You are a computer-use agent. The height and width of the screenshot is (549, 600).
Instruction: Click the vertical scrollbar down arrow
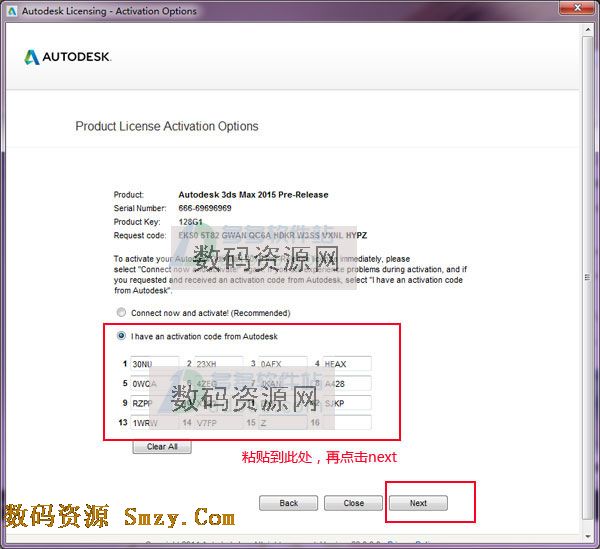tap(588, 536)
